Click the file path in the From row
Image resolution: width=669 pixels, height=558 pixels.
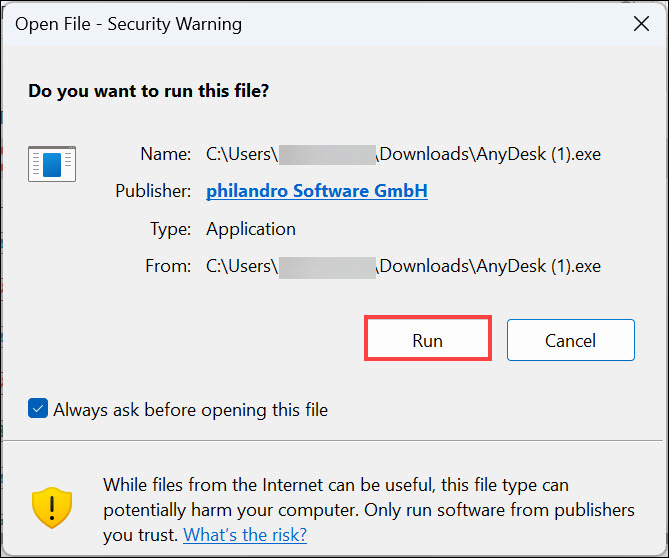(x=403, y=266)
